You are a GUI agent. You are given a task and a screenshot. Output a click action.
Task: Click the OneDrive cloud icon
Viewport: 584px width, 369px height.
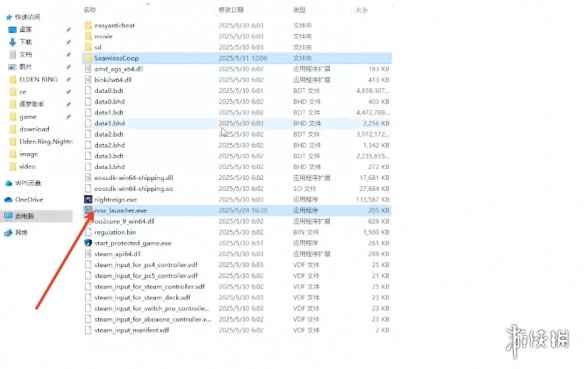point(9,200)
